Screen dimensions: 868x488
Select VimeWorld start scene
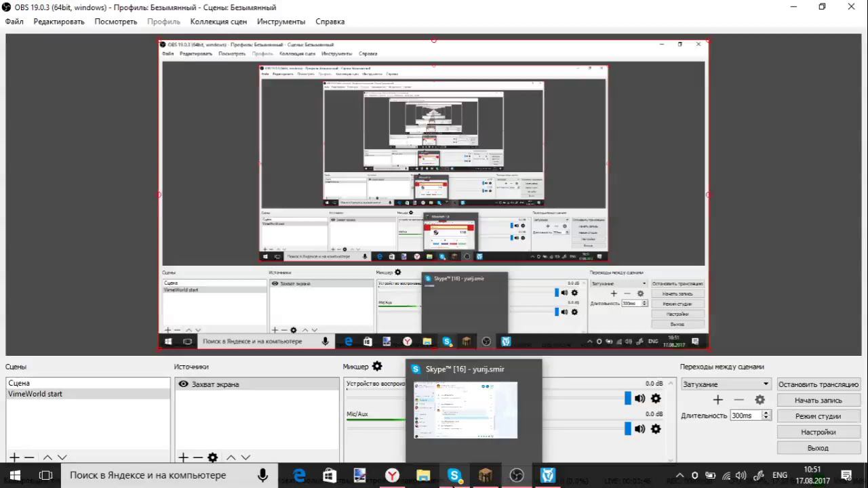pos(88,394)
